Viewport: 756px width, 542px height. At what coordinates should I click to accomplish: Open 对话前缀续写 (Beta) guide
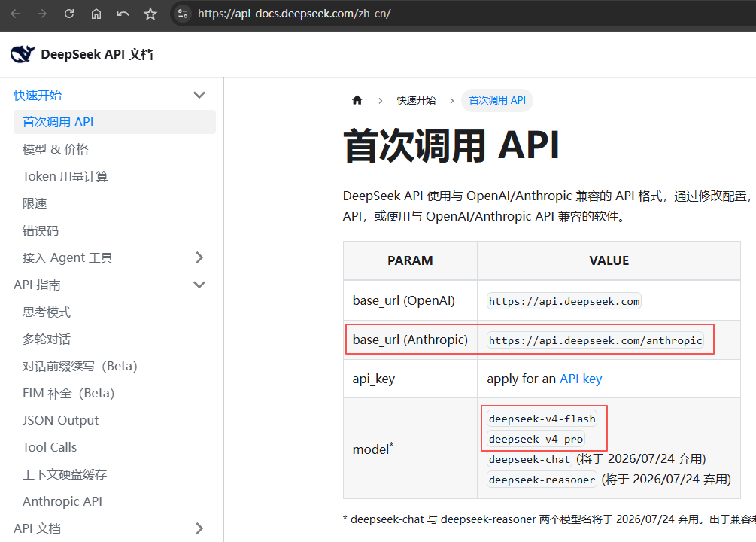[x=80, y=367]
